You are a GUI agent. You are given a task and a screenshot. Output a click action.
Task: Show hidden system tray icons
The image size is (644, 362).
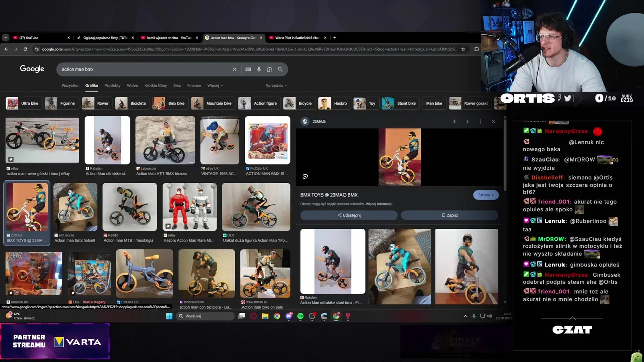465,316
